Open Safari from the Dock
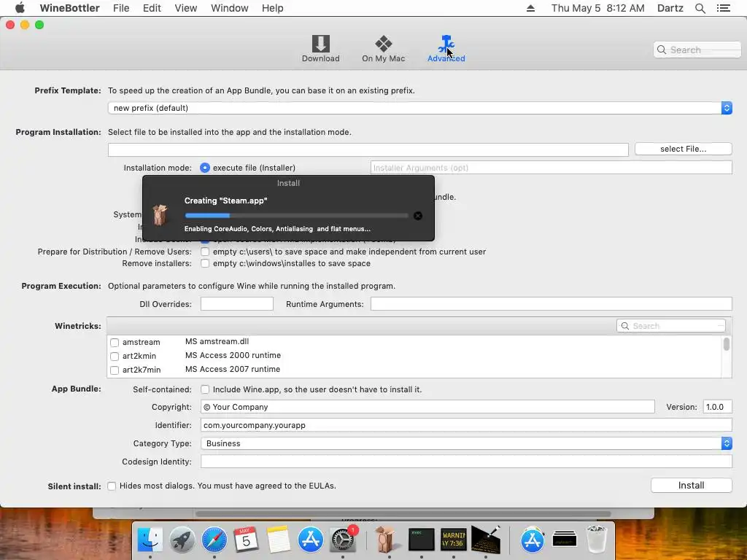This screenshot has height=560, width=747. (214, 540)
